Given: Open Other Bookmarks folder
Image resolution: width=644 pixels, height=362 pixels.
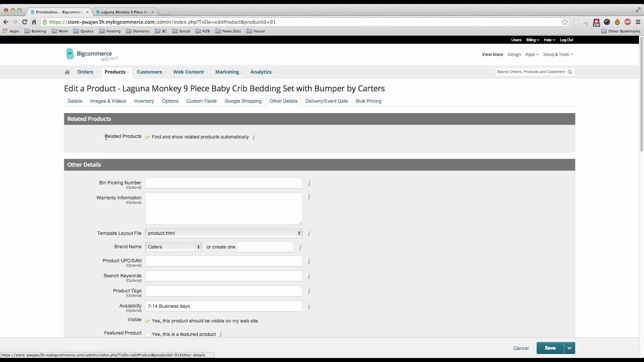Looking at the screenshot, I should tap(621, 31).
